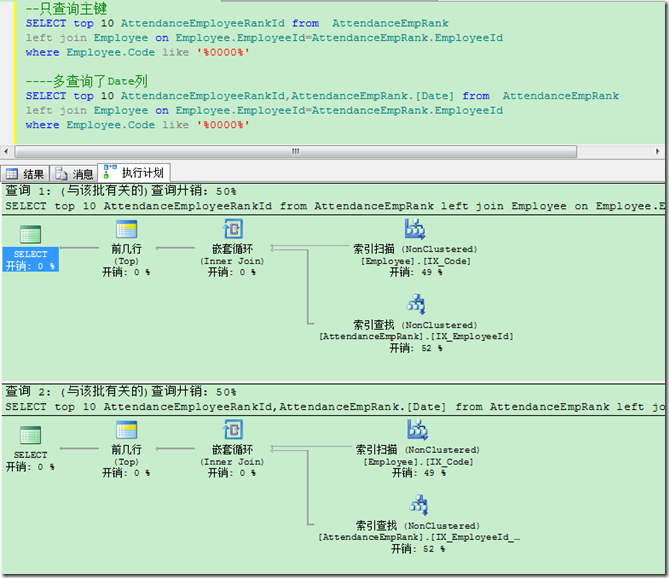The width and height of the screenshot is (669, 578).
Task: Click the comment --只查询主键 in editor
Action: click(66, 9)
